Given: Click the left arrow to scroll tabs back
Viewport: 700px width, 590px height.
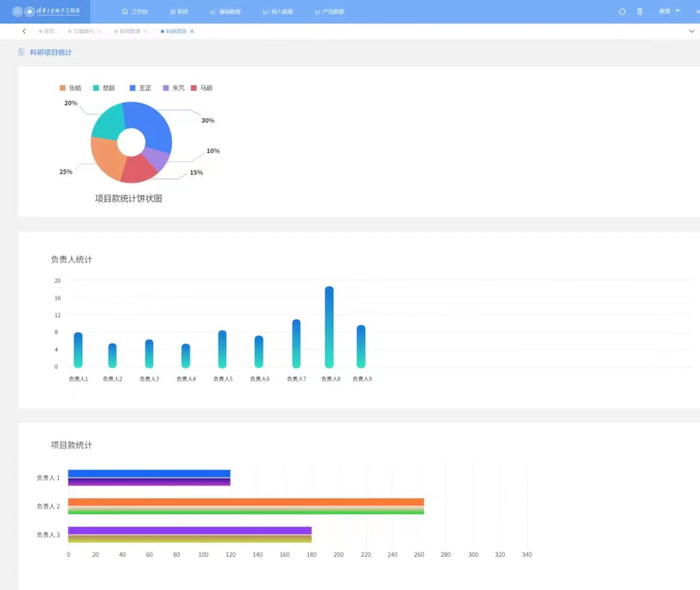Looking at the screenshot, I should pos(24,31).
